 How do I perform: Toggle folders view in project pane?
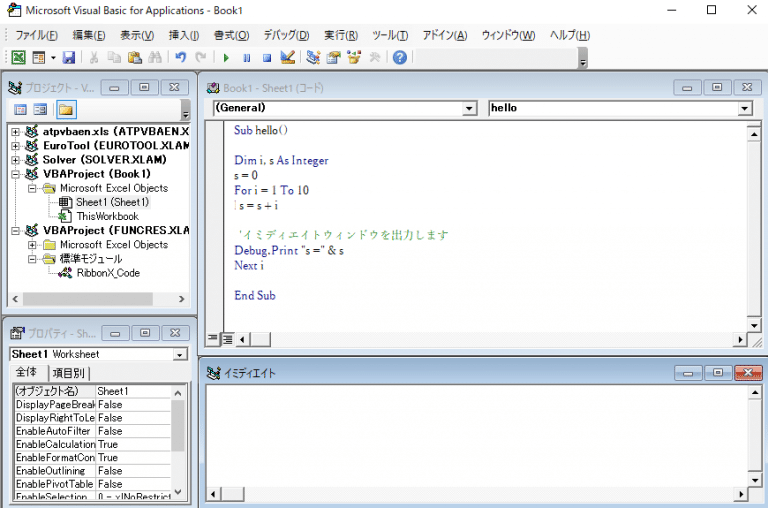coord(66,110)
